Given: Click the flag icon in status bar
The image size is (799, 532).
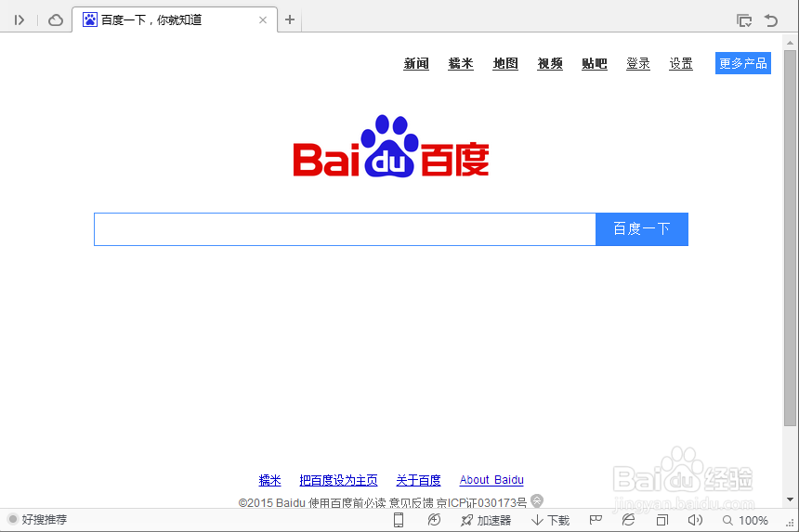Looking at the screenshot, I should [x=596, y=519].
